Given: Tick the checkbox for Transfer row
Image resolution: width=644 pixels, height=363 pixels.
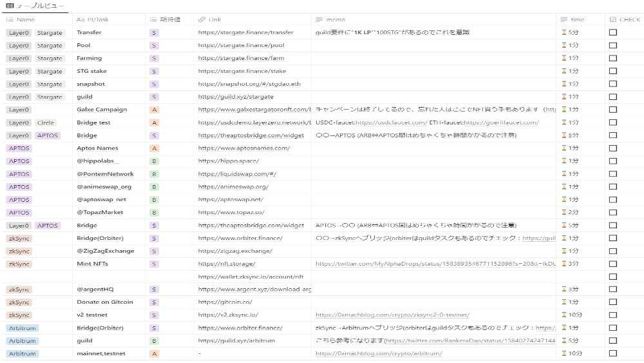Looking at the screenshot, I should pos(613,32).
